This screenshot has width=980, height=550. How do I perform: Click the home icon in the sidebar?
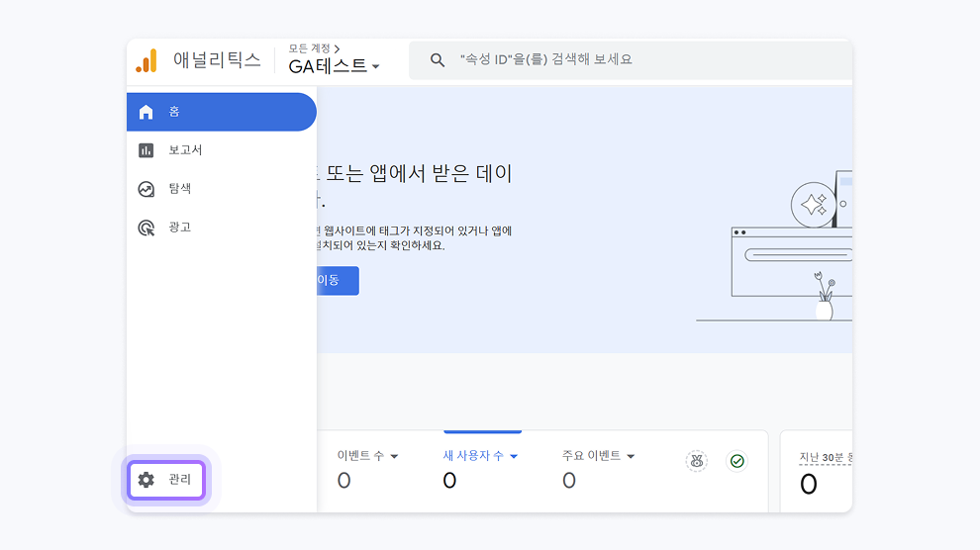click(x=147, y=112)
